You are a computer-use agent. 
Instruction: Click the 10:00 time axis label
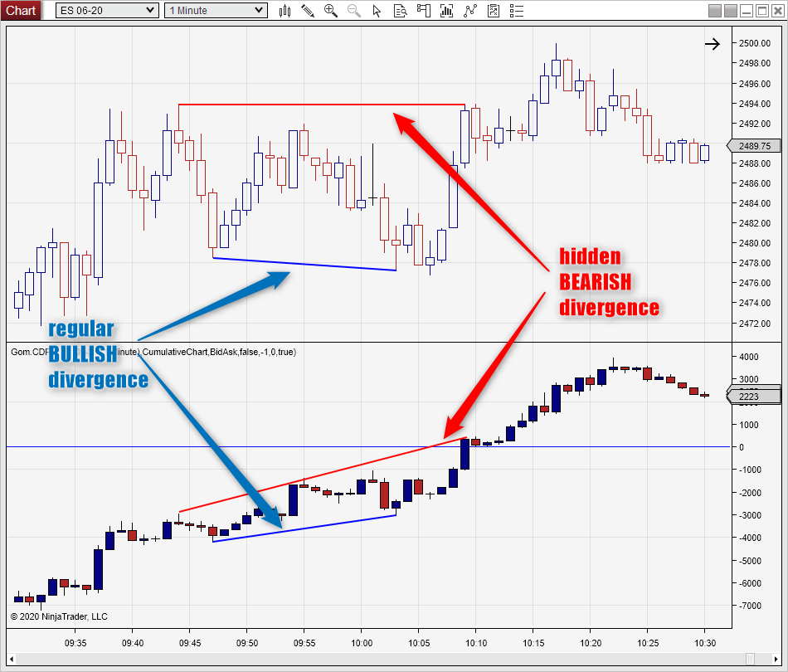pos(362,643)
